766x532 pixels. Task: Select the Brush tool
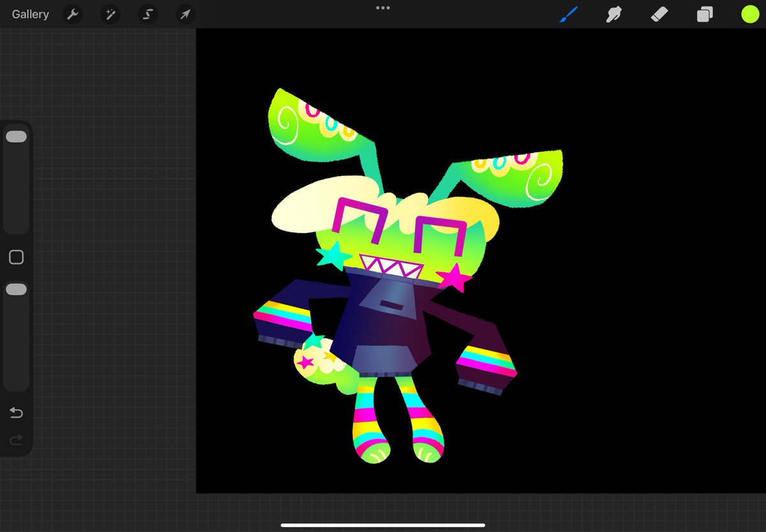point(569,14)
